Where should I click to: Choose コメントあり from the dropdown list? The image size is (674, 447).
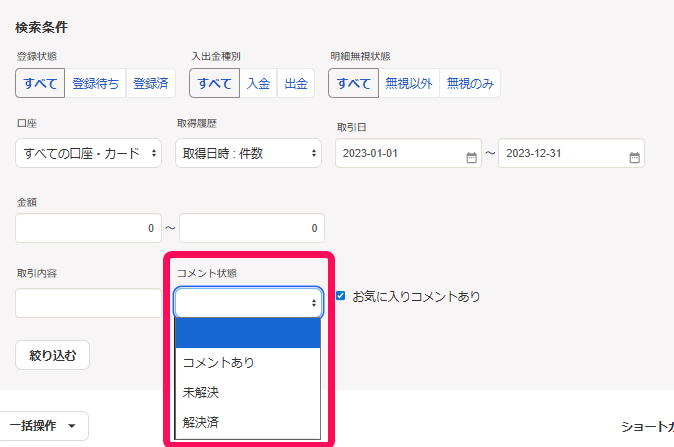248,363
